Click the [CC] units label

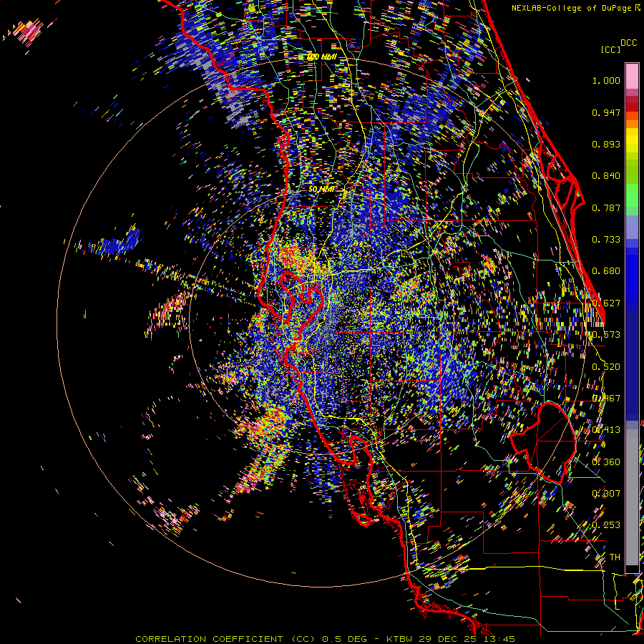pyautogui.click(x=611, y=49)
